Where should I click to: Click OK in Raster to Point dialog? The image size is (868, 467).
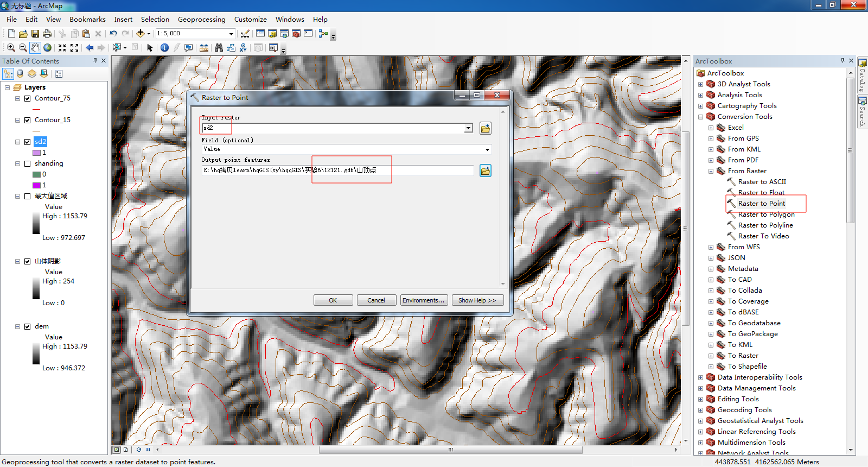[x=333, y=300]
